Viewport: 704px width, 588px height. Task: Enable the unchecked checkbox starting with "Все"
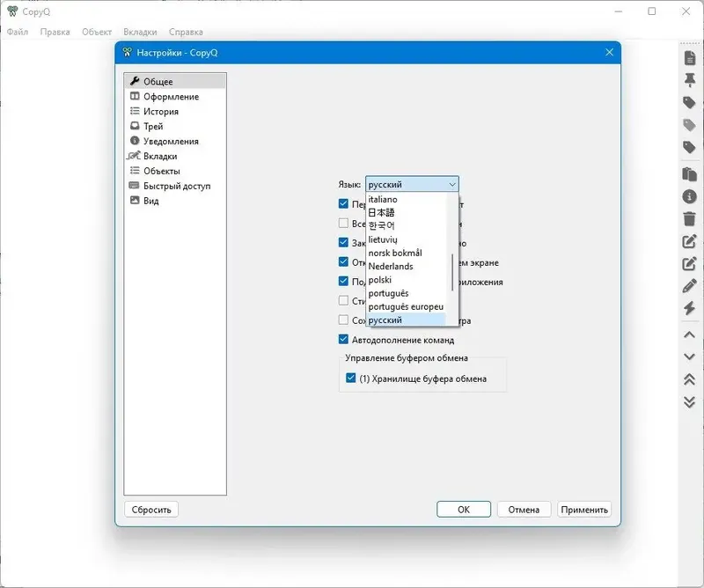point(343,224)
